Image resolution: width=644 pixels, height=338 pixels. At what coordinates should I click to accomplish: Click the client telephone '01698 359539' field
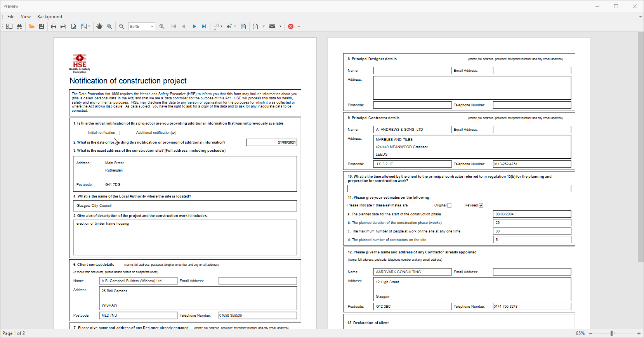[x=258, y=315]
